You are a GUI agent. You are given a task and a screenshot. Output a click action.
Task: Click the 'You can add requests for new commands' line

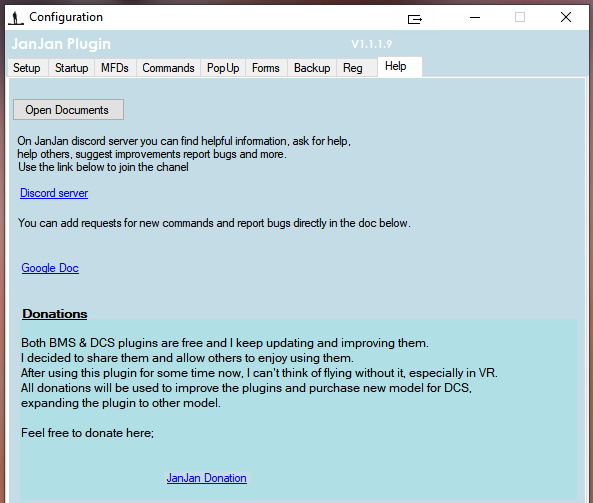(214, 223)
